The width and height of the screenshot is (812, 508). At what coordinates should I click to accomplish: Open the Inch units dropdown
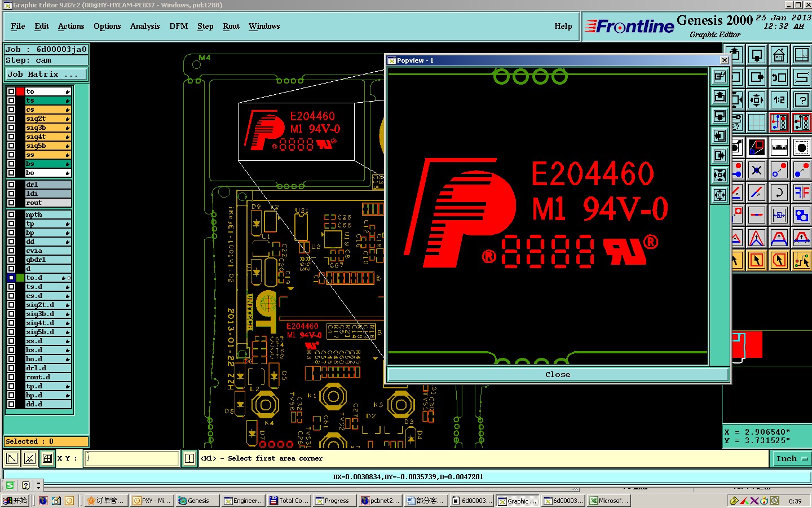pyautogui.click(x=791, y=458)
